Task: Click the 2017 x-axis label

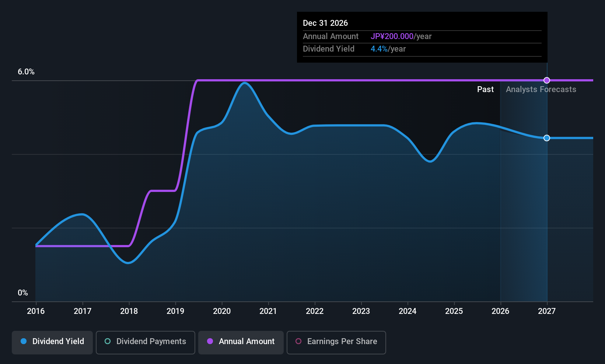Action: 83,311
